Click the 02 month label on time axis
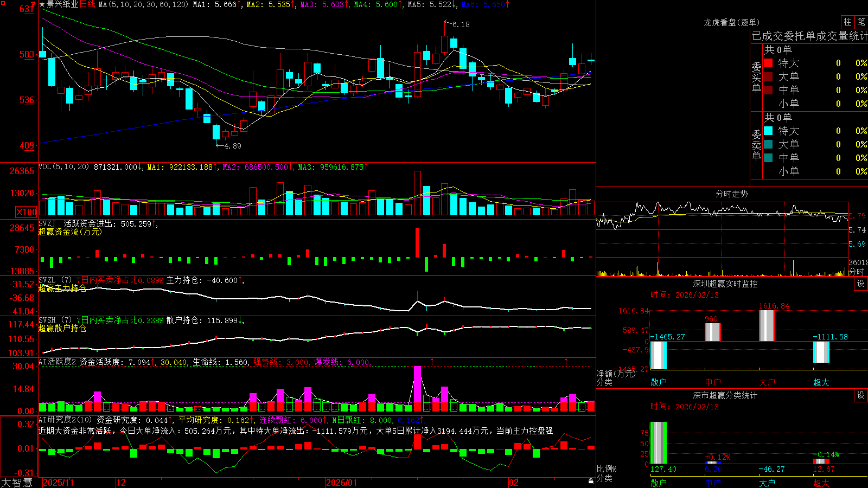This screenshot has width=868, height=488. coord(514,483)
